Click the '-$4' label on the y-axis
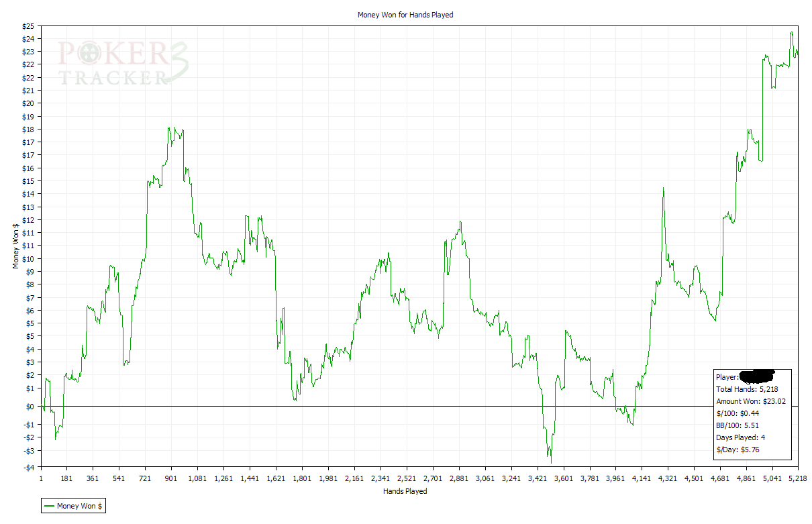Screen dimensions: 812x524 click(28, 467)
